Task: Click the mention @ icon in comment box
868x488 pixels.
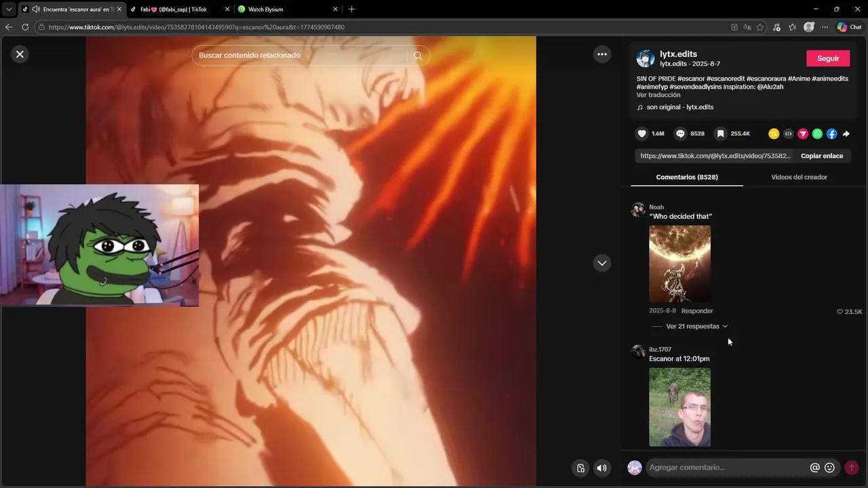Action: click(815, 468)
